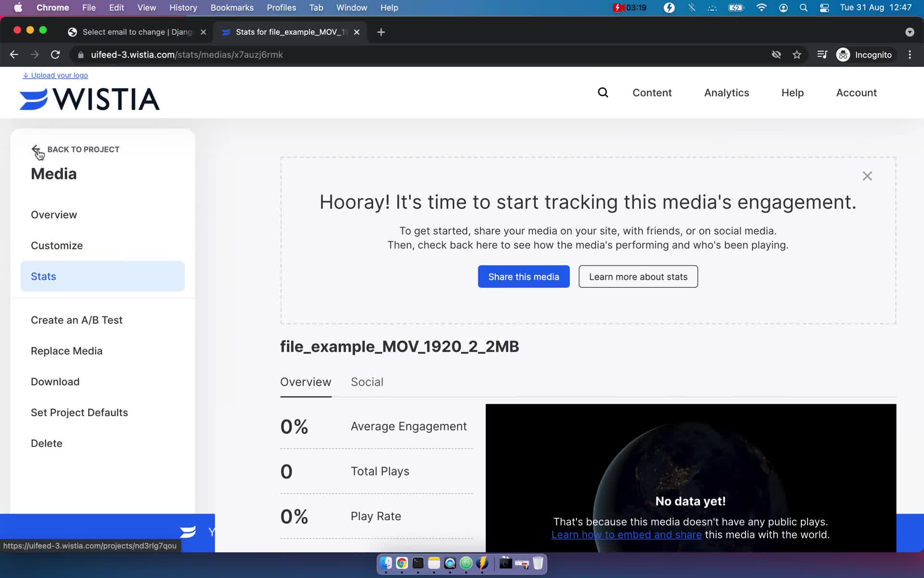
Task: Click the Wi-Fi status icon
Action: pos(761,7)
